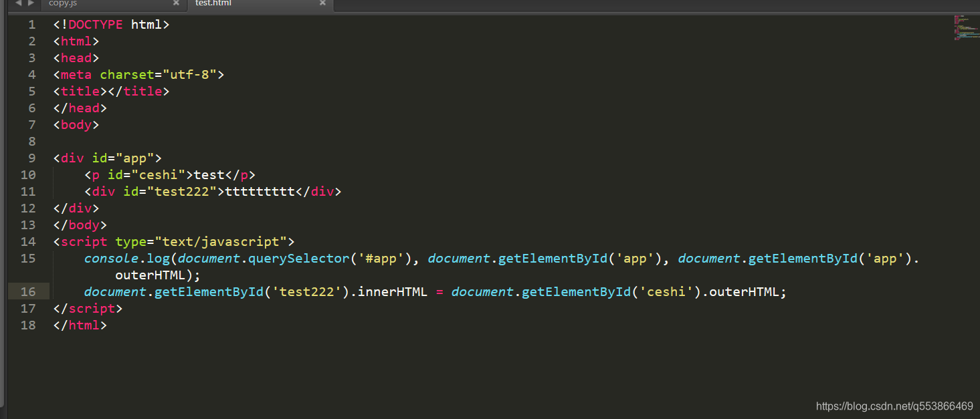Click the right tab-scroll arrow
Screen dimensions: 980x419
[x=29, y=4]
